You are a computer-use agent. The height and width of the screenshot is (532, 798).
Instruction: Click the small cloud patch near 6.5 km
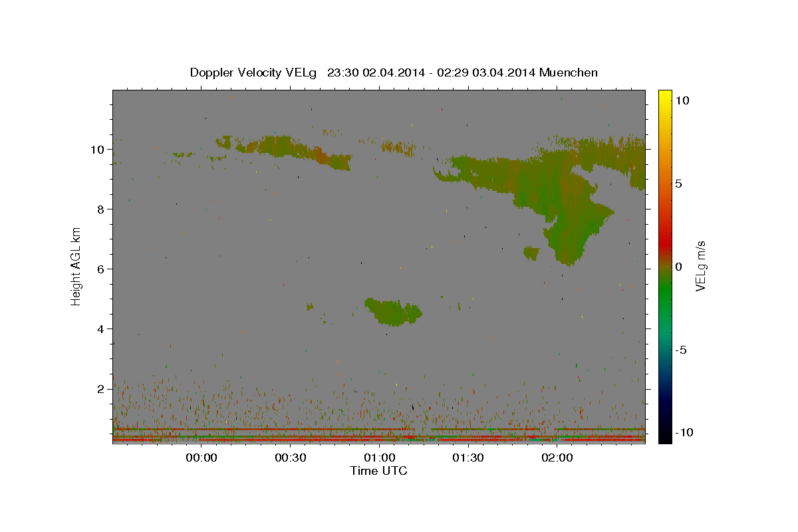(531, 253)
